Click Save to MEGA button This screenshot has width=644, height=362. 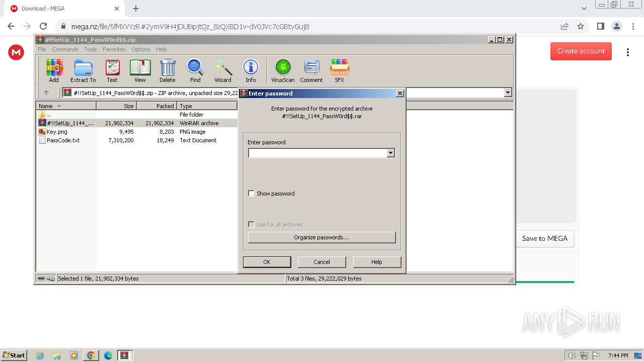[545, 238]
